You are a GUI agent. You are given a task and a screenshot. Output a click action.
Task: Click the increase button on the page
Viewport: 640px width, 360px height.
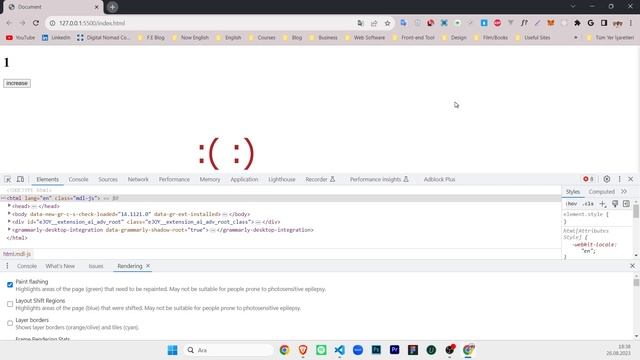point(17,83)
